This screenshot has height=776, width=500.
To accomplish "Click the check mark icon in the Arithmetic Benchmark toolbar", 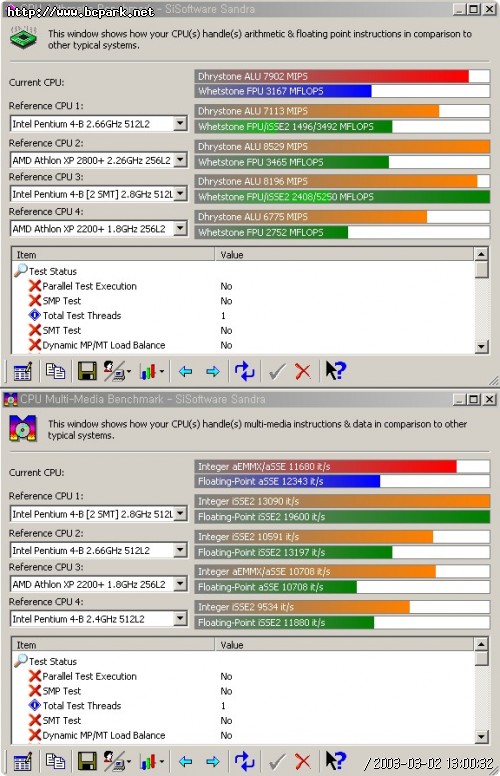I will pos(277,371).
